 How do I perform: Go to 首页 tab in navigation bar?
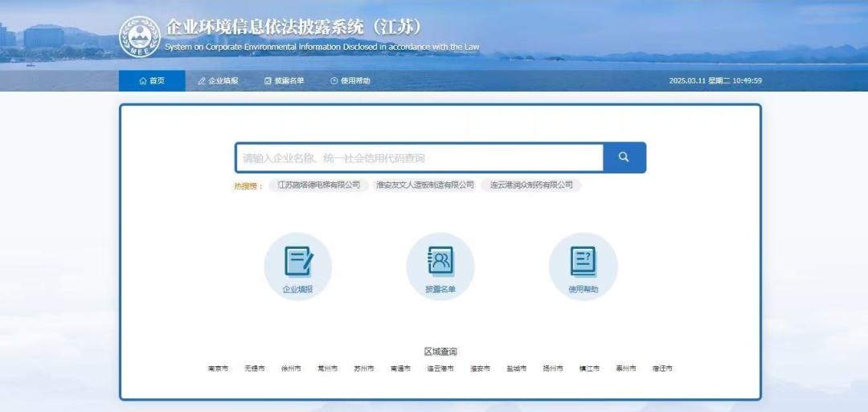point(152,81)
